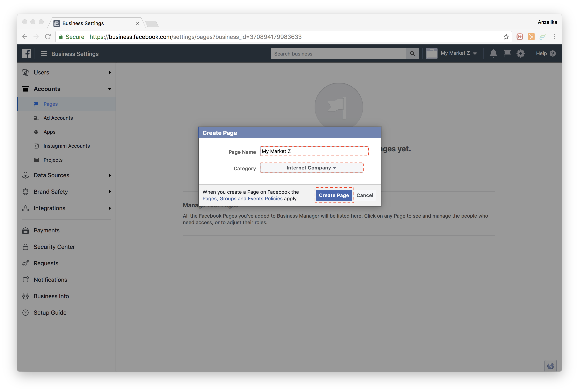Click the search magnifier button
The image size is (579, 392).
tap(412, 54)
